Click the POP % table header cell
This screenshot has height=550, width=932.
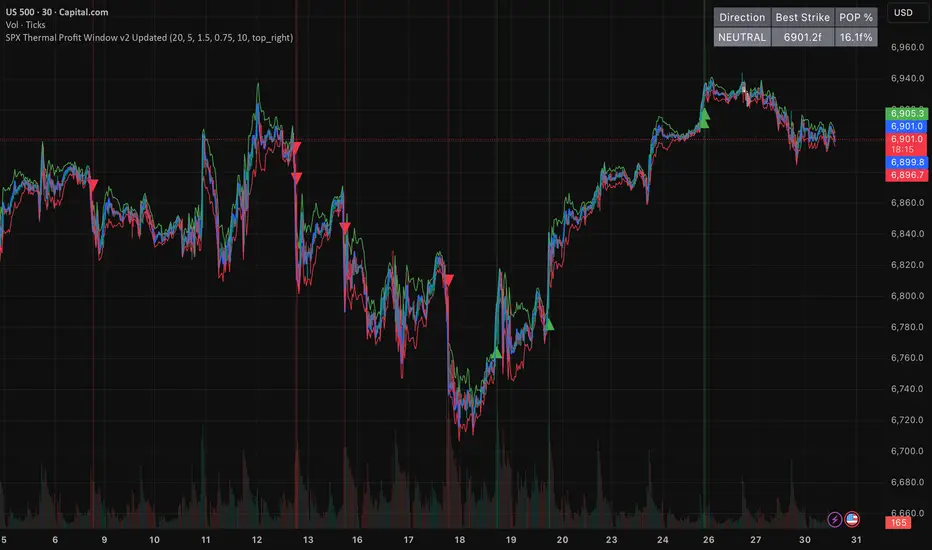tap(856, 17)
